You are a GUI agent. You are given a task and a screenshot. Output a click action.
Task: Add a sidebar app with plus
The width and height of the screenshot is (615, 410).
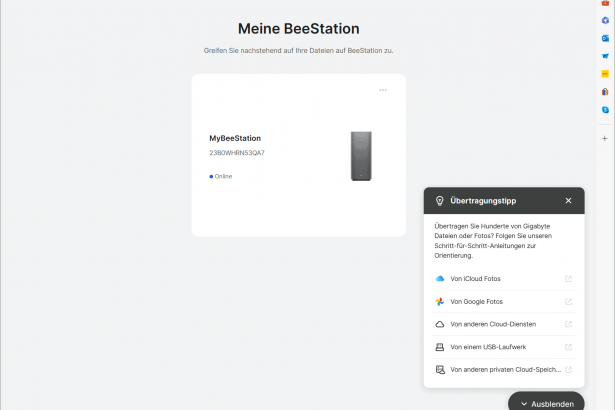click(x=605, y=138)
